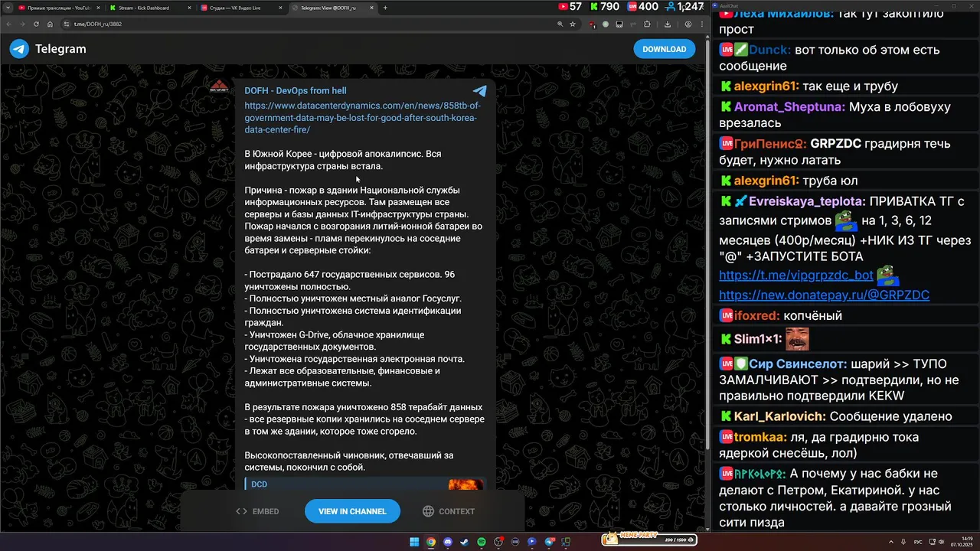
Task: Click the Kick viewer count 790
Action: click(x=603, y=6)
